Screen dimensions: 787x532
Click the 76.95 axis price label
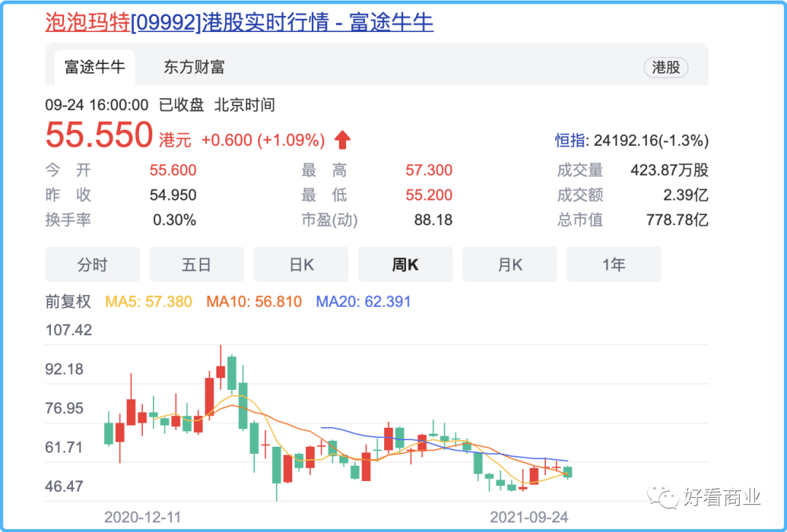click(64, 408)
